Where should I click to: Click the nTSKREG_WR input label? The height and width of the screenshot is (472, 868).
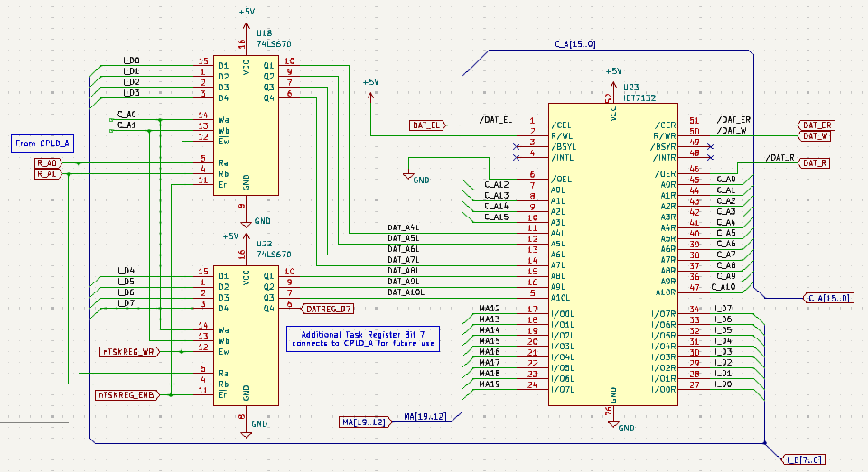[128, 351]
